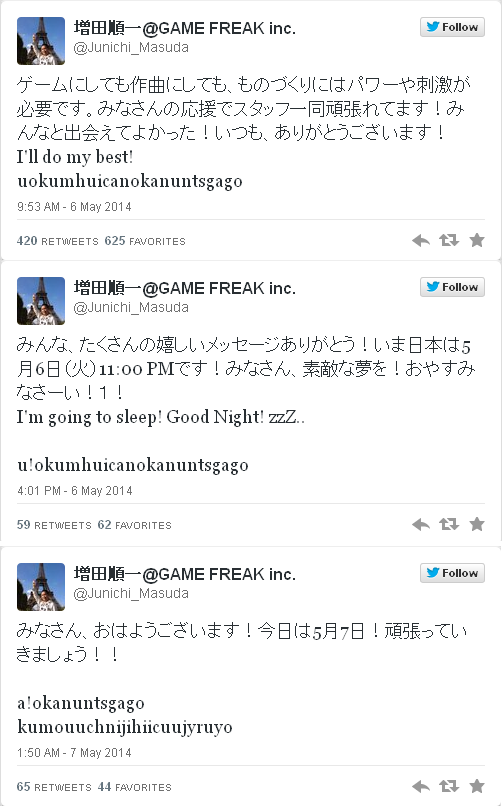Retweet the 1:50 AM 7 May tweet
502x806 pixels.
click(x=449, y=786)
